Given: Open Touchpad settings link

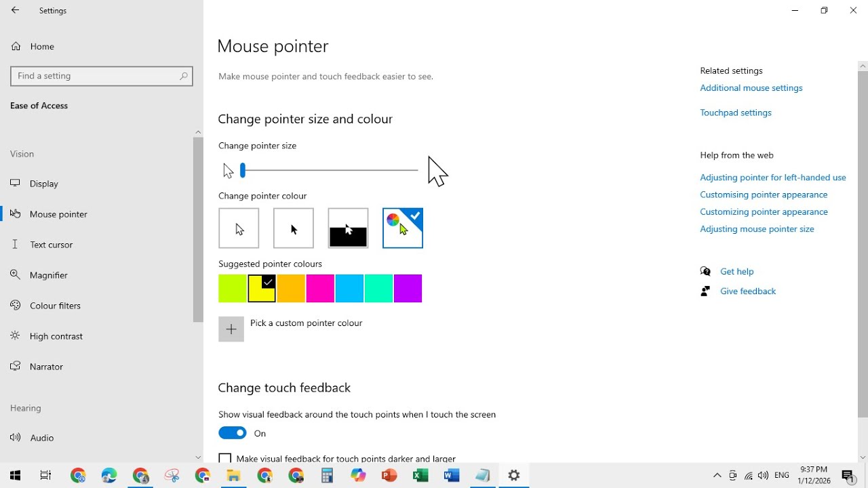Looking at the screenshot, I should click(736, 113).
